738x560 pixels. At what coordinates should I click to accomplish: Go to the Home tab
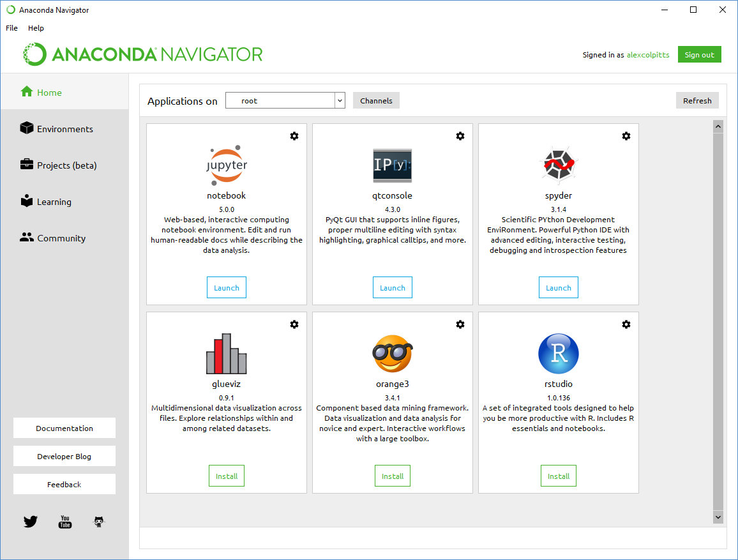[64, 92]
